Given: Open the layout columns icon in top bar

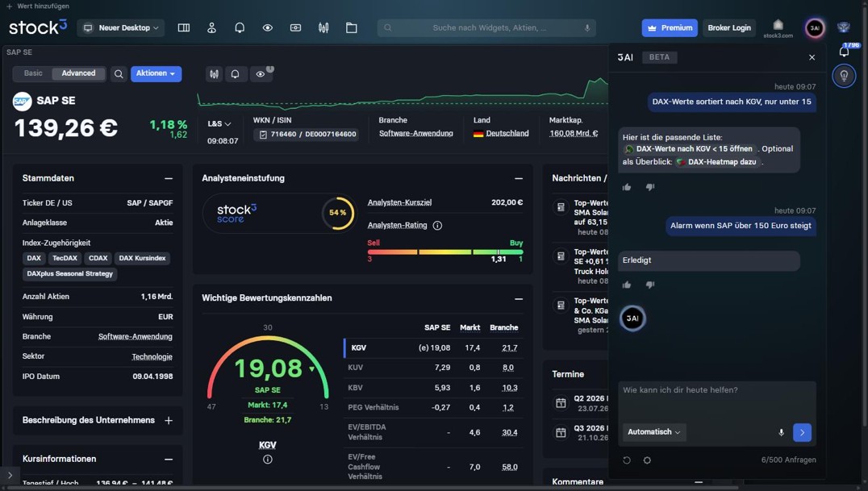Looking at the screenshot, I should pyautogui.click(x=184, y=27).
